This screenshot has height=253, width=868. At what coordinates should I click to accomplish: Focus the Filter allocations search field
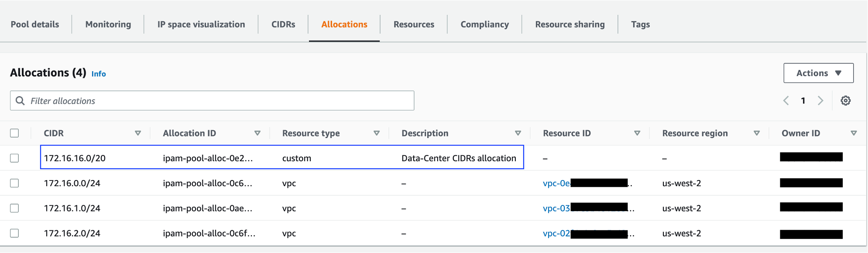(218, 101)
